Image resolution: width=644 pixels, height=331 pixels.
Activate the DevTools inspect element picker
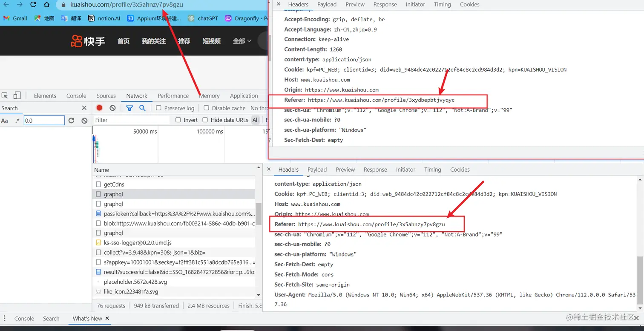pyautogui.click(x=5, y=96)
